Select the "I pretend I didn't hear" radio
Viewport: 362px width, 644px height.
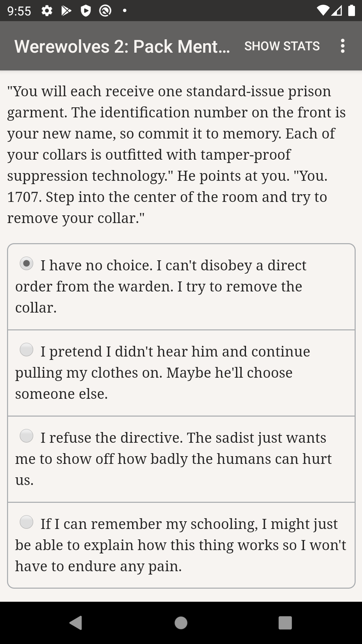point(26,350)
